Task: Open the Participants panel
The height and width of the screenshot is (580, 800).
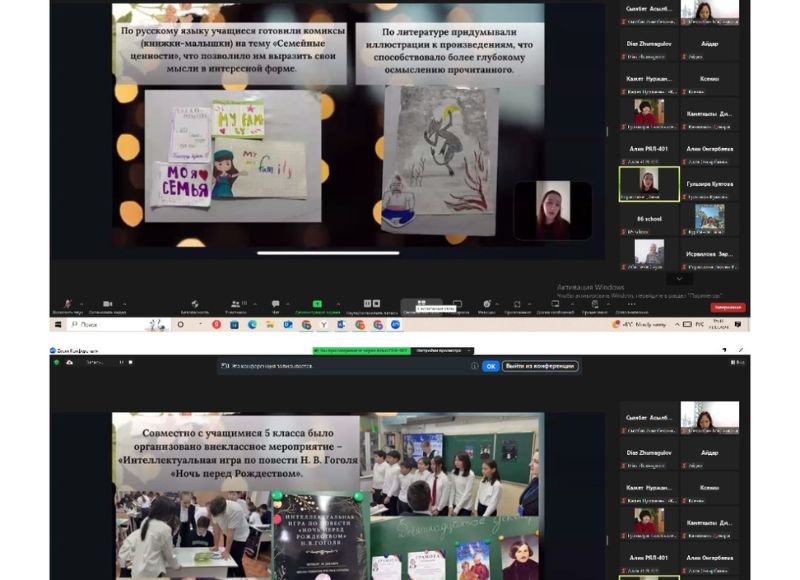Action: [x=236, y=303]
